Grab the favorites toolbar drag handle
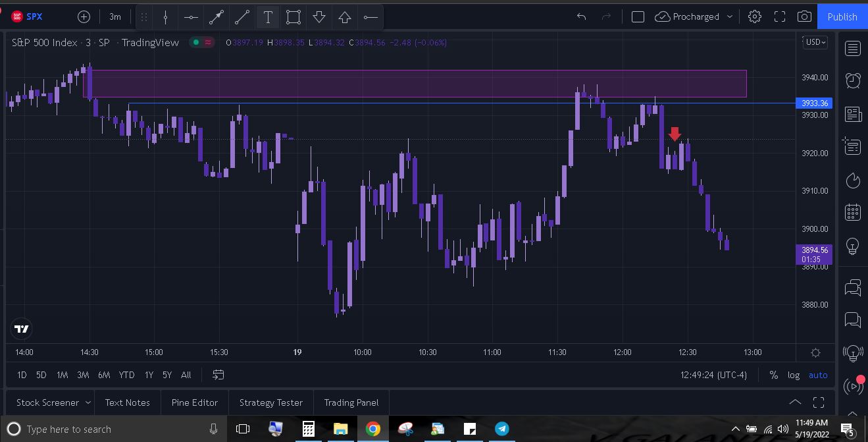 tap(144, 17)
